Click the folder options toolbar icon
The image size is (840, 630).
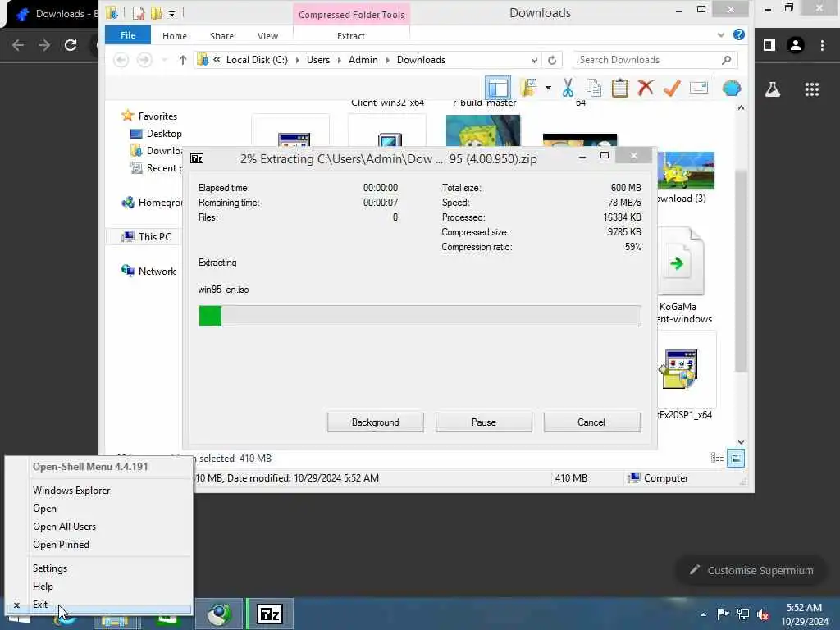tap(528, 88)
